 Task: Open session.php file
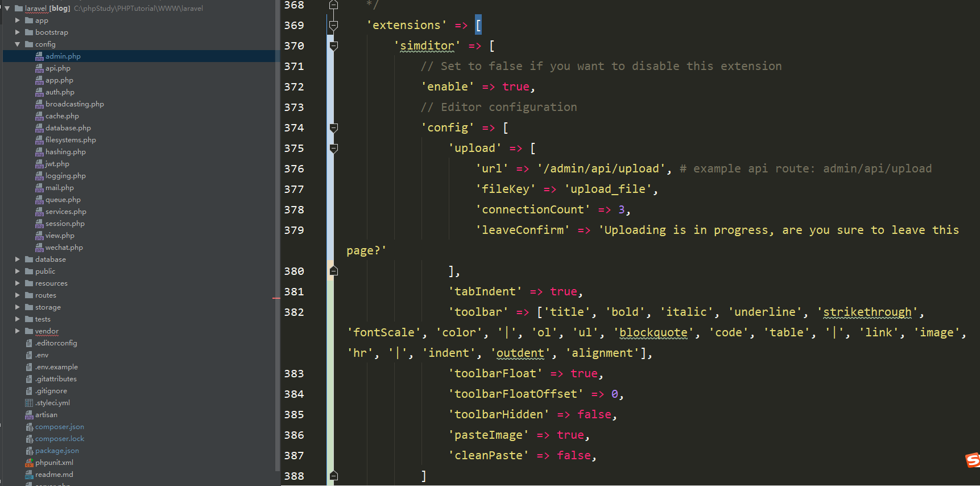(x=65, y=223)
